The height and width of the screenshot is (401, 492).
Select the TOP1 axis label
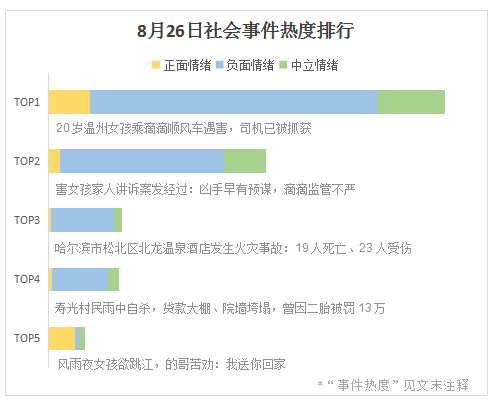pyautogui.click(x=27, y=102)
